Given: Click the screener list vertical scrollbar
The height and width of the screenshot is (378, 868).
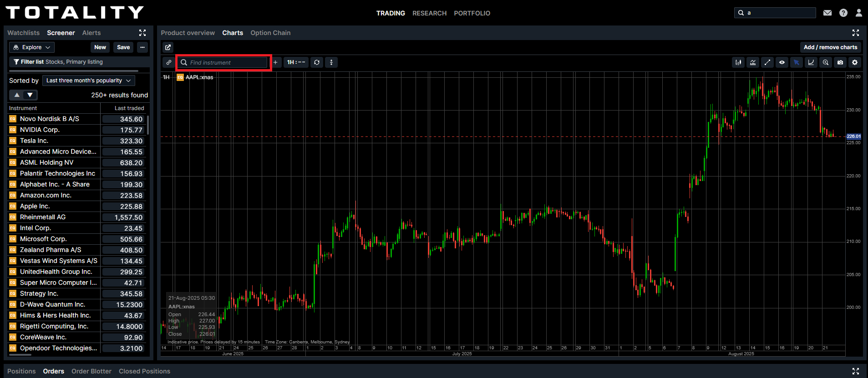Looking at the screenshot, I should point(148,125).
